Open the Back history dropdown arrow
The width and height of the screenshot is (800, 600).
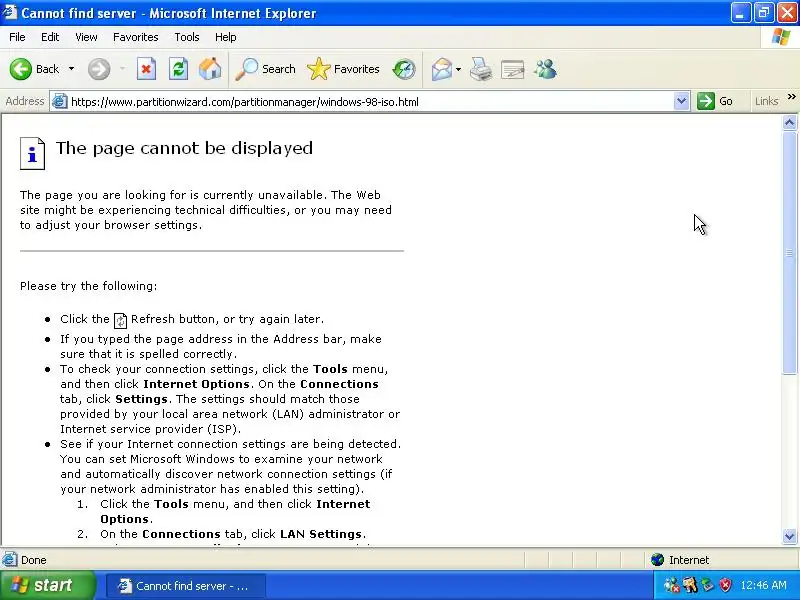71,69
